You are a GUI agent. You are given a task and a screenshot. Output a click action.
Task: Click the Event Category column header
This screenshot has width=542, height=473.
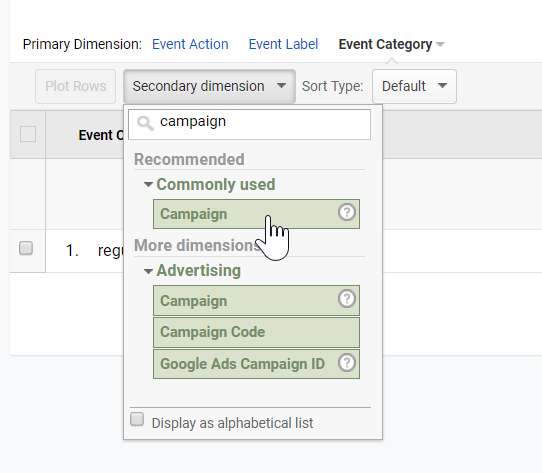click(x=101, y=135)
